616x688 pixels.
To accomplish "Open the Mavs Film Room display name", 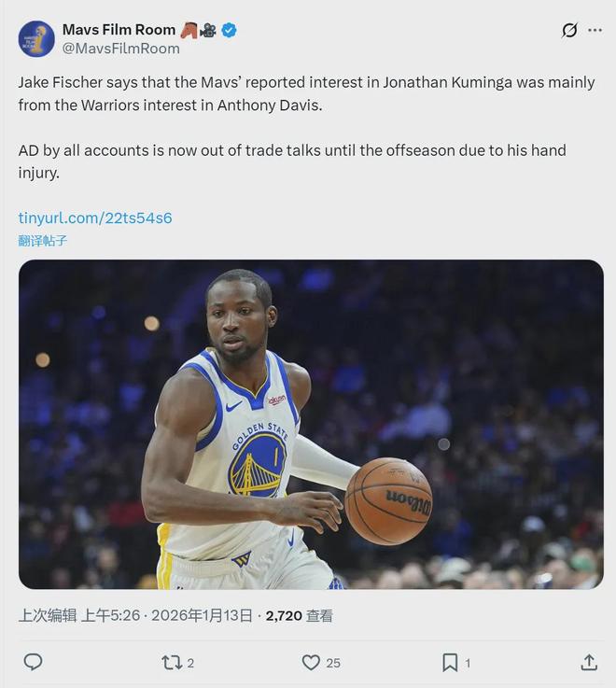I will [119, 30].
